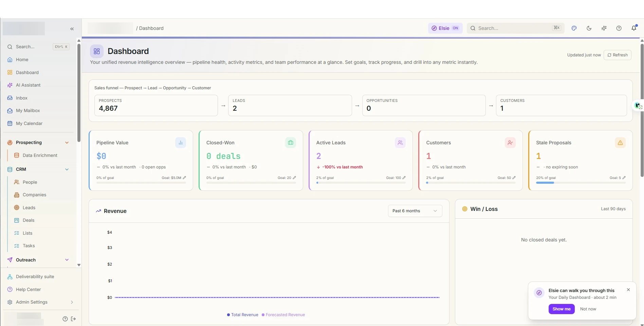
Task: Open the help question-mark icon in top bar
Action: 619,28
